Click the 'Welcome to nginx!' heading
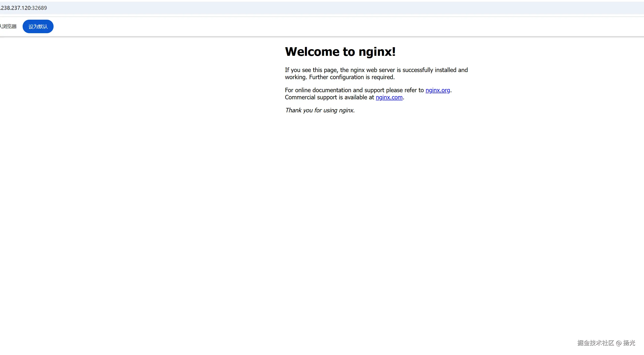Viewport: 644px width, 355px height. point(340,52)
